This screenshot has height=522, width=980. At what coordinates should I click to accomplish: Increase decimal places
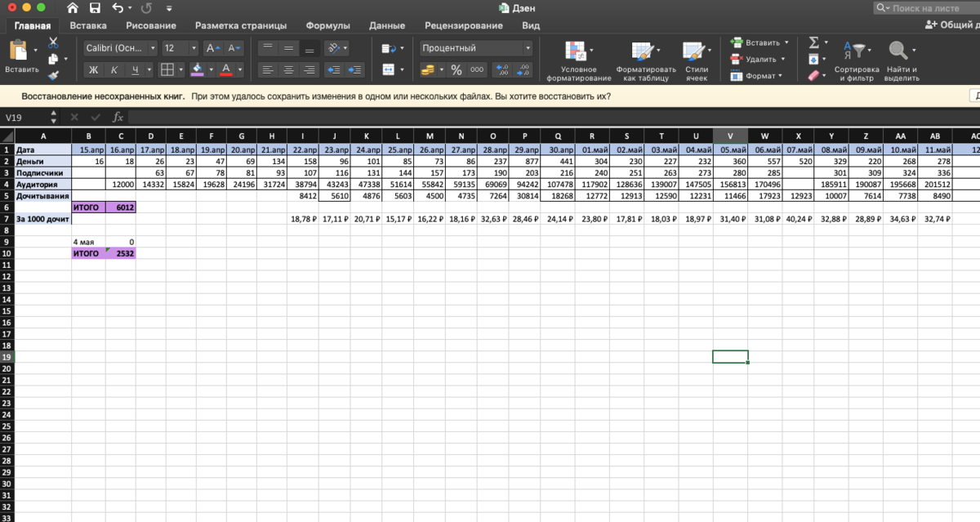tap(502, 70)
